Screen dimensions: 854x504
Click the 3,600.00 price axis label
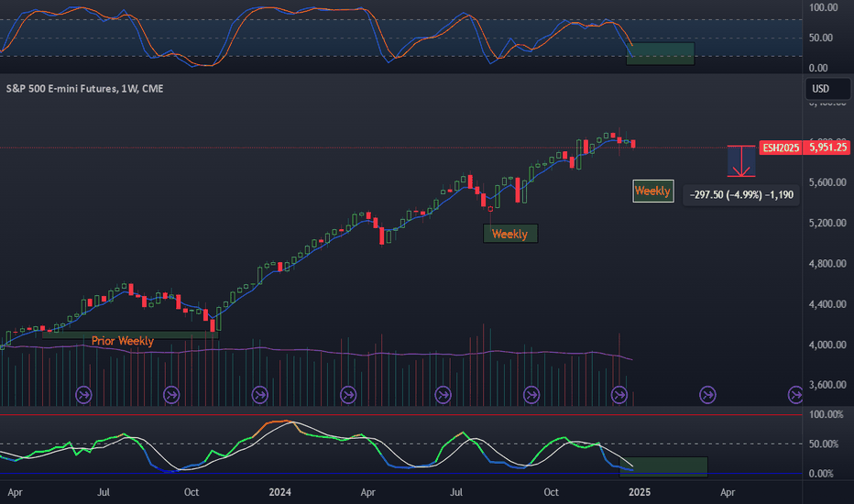tap(827, 385)
